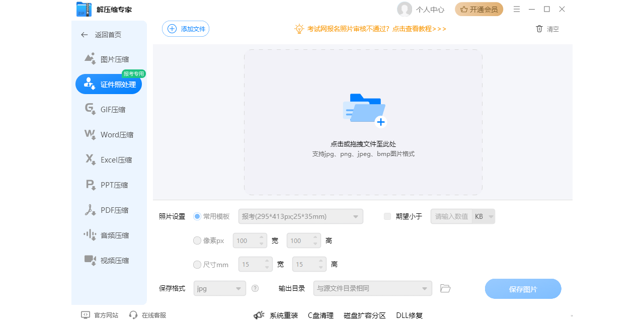
Task: Open the 视频压缩 sidebar tool
Action: (109, 260)
